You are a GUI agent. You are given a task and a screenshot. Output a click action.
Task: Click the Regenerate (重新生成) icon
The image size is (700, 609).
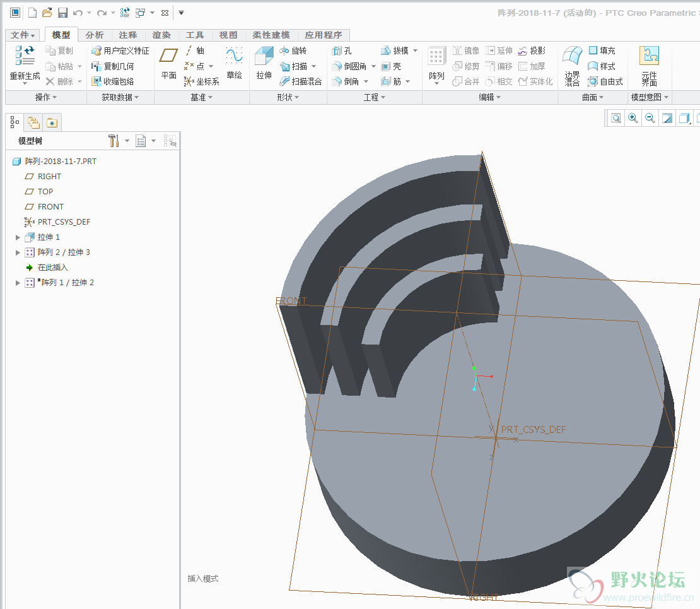pyautogui.click(x=25, y=56)
